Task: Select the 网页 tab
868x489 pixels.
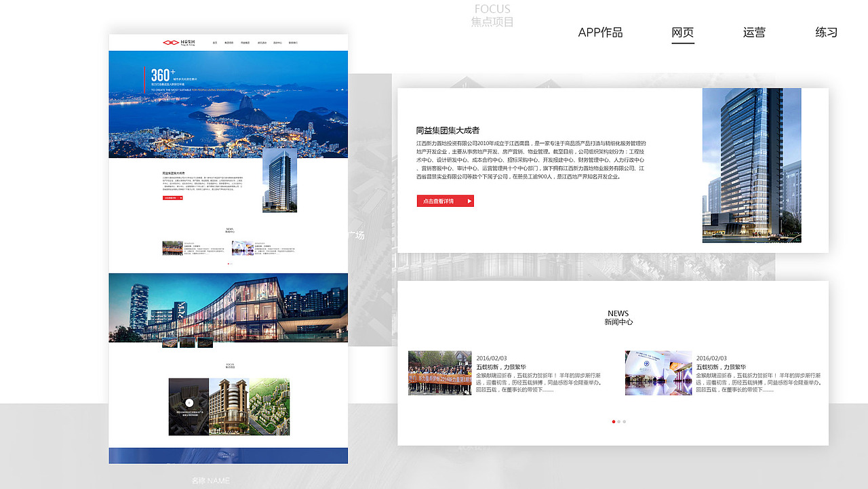Action: (683, 33)
